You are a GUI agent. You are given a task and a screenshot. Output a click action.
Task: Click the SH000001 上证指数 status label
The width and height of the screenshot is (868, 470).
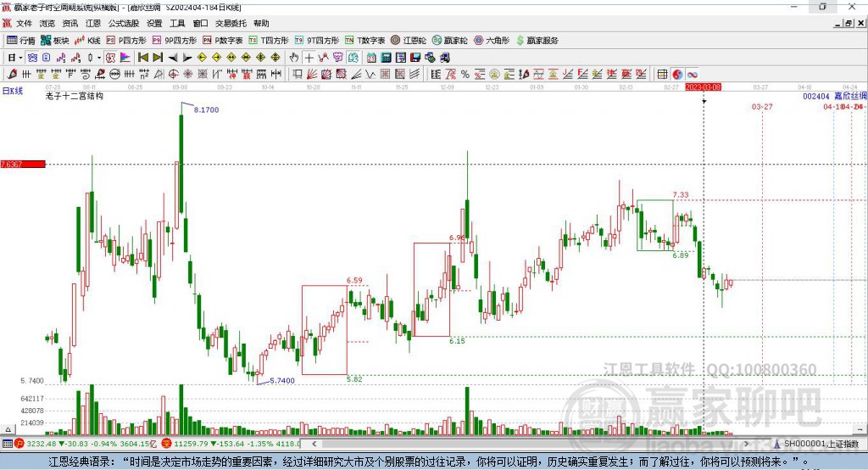coord(821,444)
